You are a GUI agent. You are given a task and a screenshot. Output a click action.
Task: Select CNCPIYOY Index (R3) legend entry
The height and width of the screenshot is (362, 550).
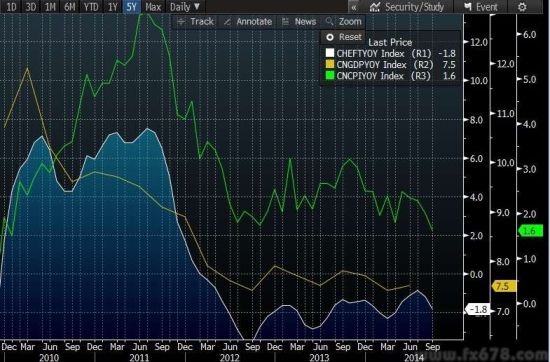point(390,76)
